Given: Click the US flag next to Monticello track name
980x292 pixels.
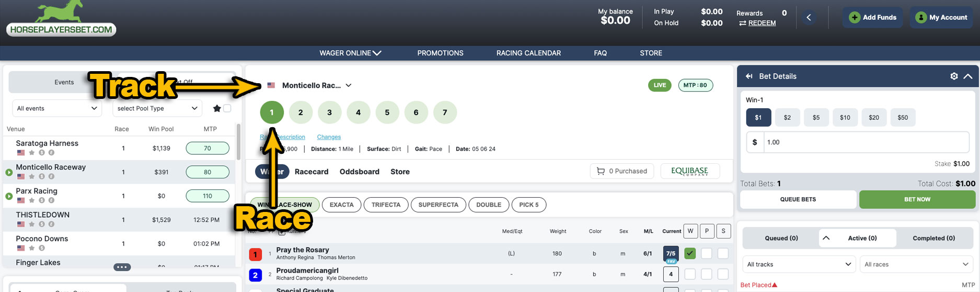Looking at the screenshot, I should coord(271,85).
